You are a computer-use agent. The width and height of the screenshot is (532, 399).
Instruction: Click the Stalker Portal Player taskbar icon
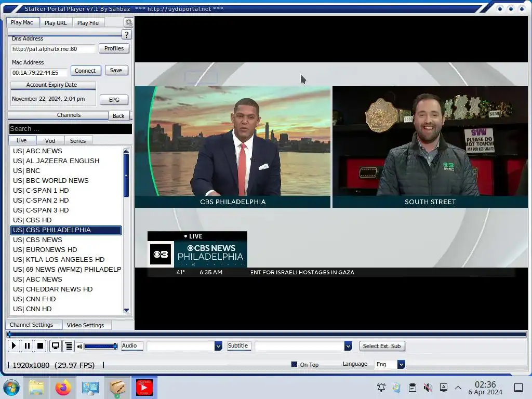tap(144, 388)
